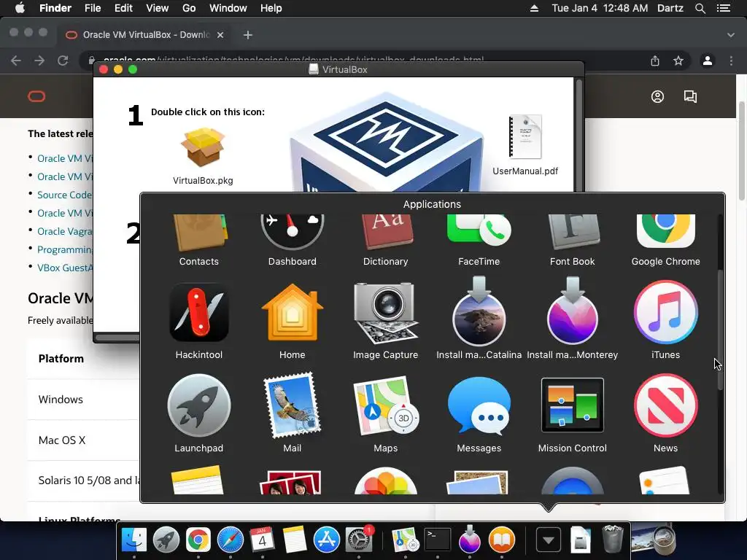Launch Image Capture app
Screen dimensions: 747x560
pos(385,312)
